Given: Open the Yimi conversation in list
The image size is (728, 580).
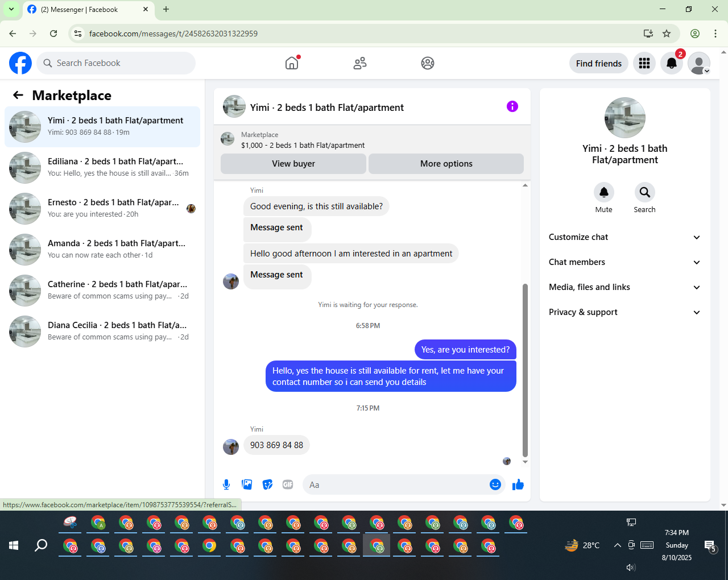Looking at the screenshot, I should click(102, 127).
